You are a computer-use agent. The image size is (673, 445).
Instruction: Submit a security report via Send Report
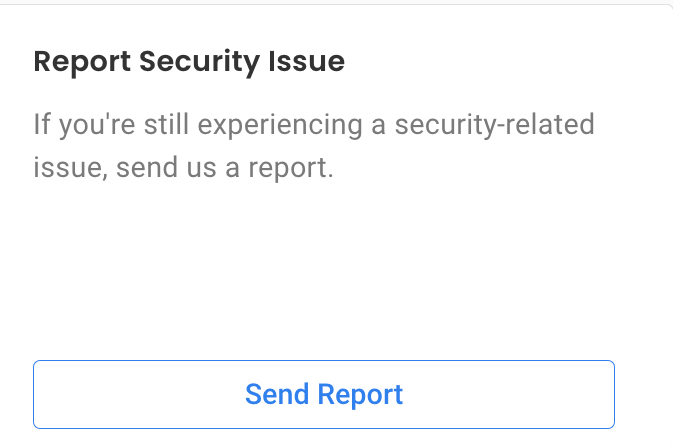324,394
